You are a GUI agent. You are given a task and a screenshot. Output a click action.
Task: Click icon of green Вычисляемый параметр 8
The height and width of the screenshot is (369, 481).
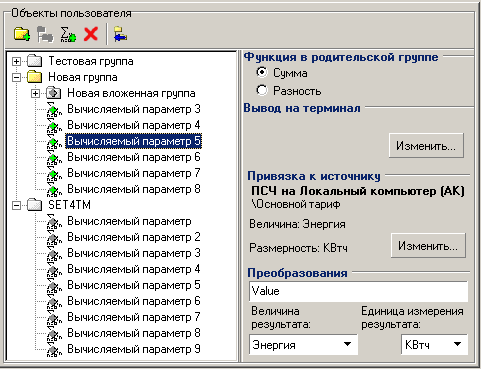54,190
